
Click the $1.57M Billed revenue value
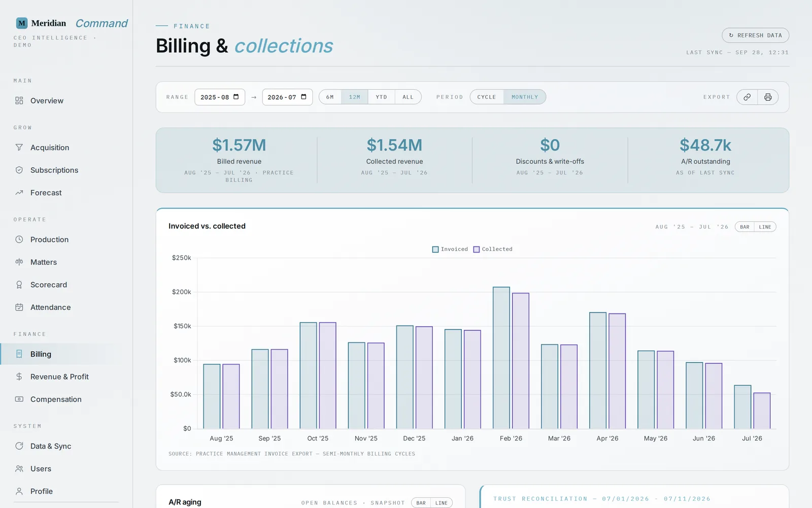pyautogui.click(x=239, y=145)
